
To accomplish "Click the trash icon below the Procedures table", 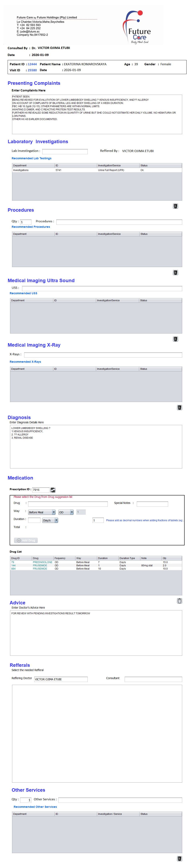I will point(175,272).
